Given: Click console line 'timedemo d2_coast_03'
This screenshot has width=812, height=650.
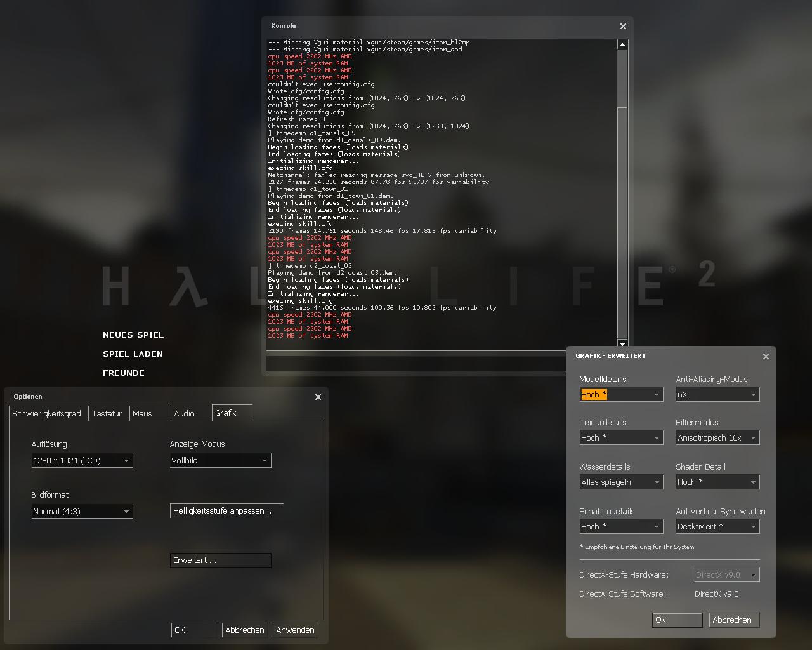Looking at the screenshot, I should pos(310,266).
